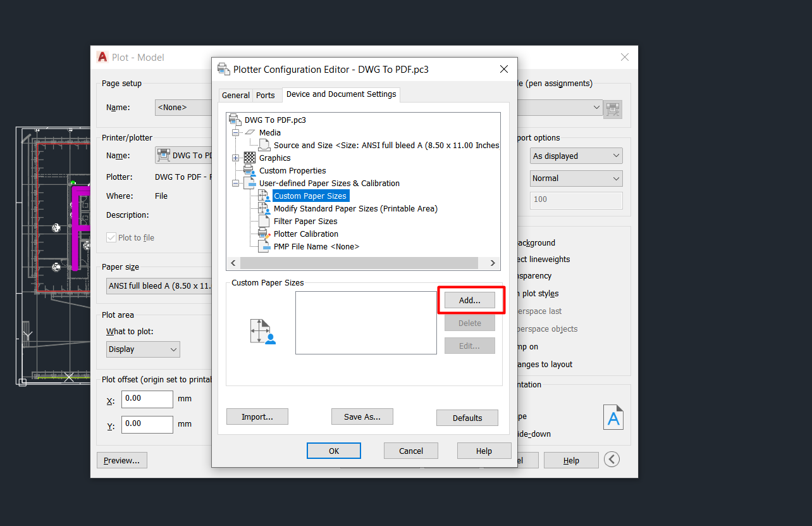Open the What to plot Display dropdown
Screen dimensions: 812x526
point(143,349)
